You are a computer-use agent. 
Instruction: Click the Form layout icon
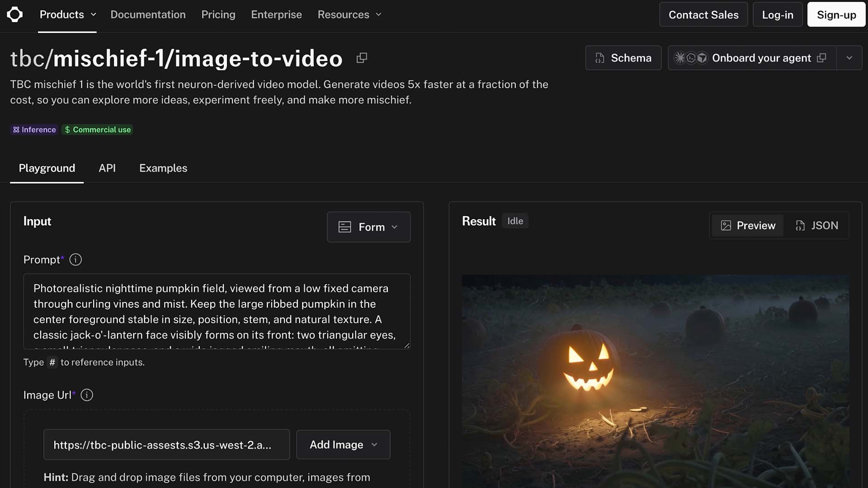[x=345, y=227]
